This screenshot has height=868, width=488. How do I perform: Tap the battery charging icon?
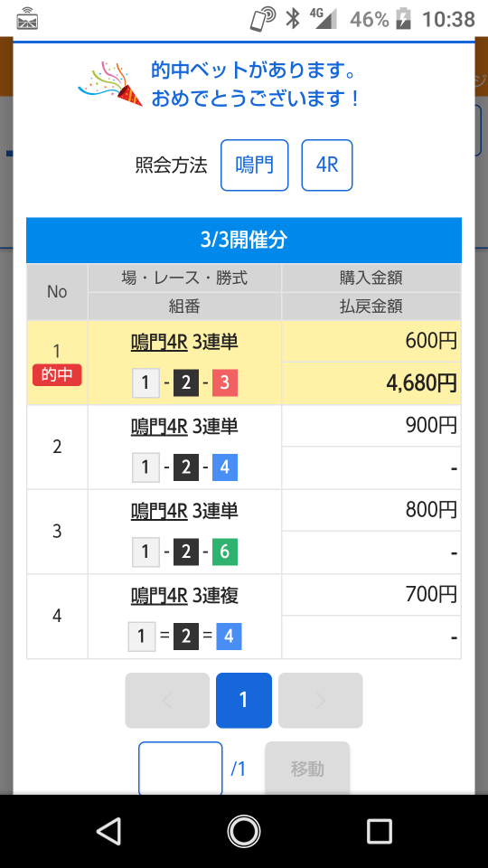pos(403,19)
